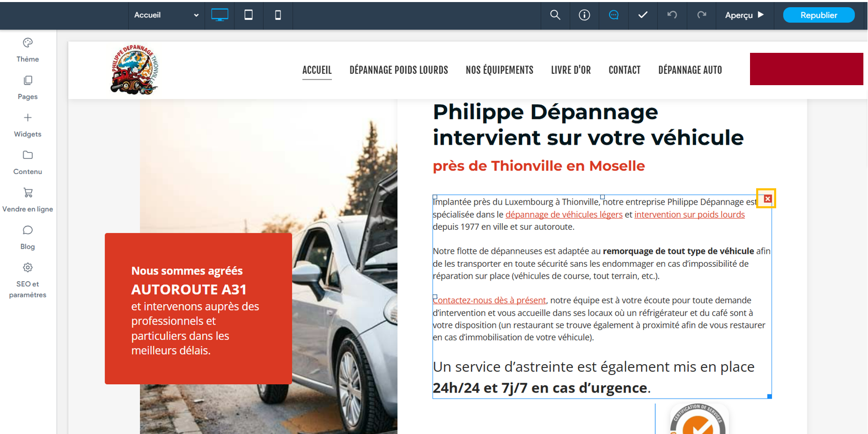This screenshot has width=868, height=434.
Task: Click the blue resize handle of text box
Action: [770, 396]
